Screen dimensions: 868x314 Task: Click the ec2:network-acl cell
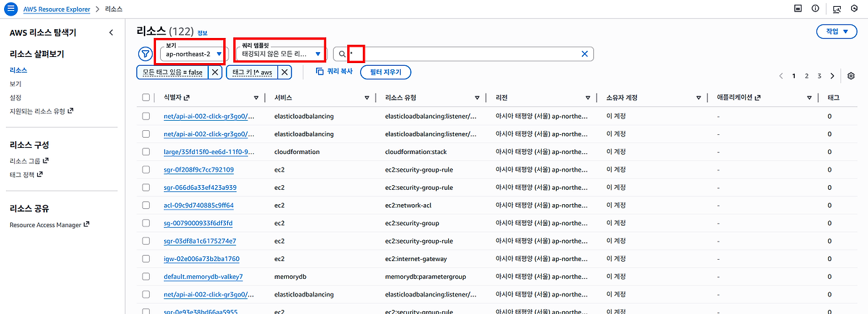pos(412,205)
